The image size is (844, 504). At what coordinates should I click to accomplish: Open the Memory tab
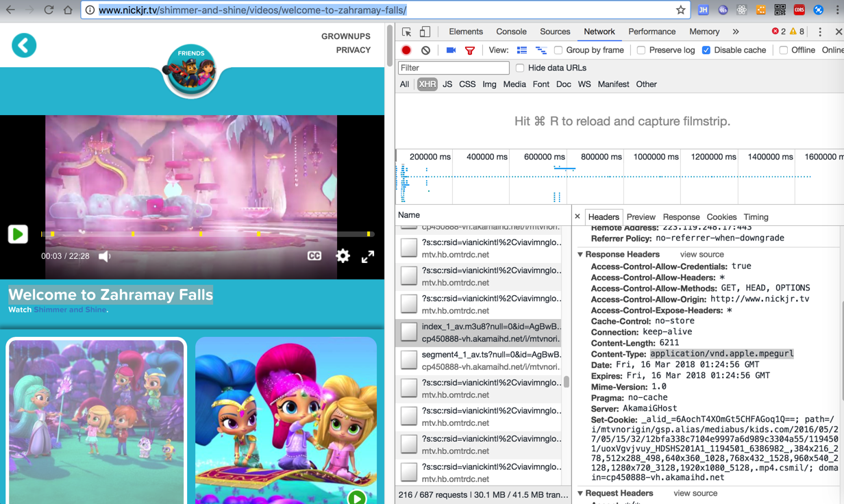[704, 32]
